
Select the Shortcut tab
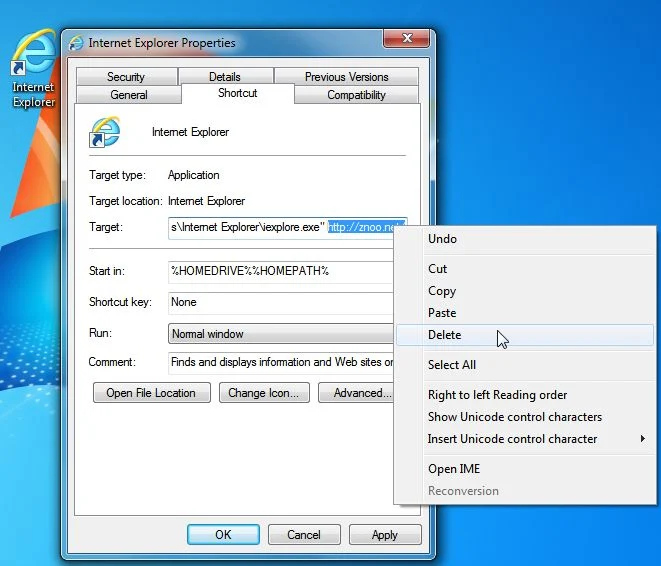pyautogui.click(x=237, y=93)
